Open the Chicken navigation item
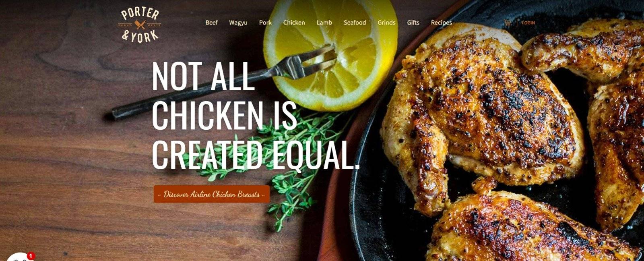644x261 pixels. click(x=294, y=23)
